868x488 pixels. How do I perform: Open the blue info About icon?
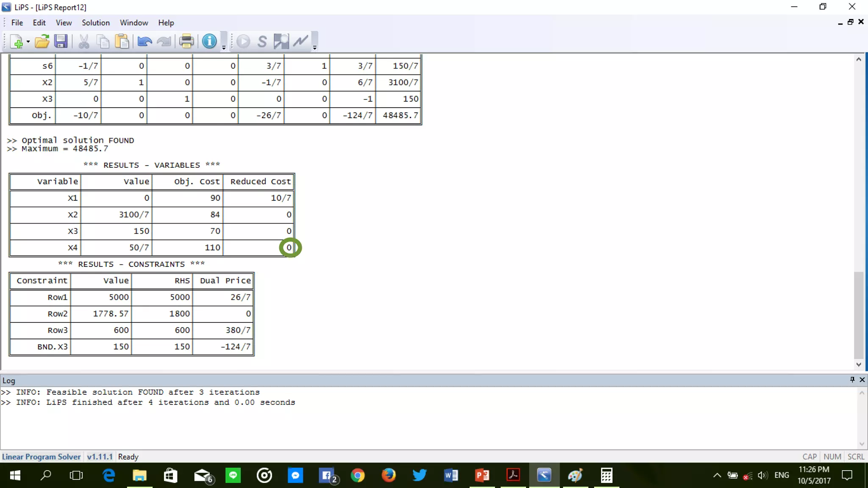(209, 42)
